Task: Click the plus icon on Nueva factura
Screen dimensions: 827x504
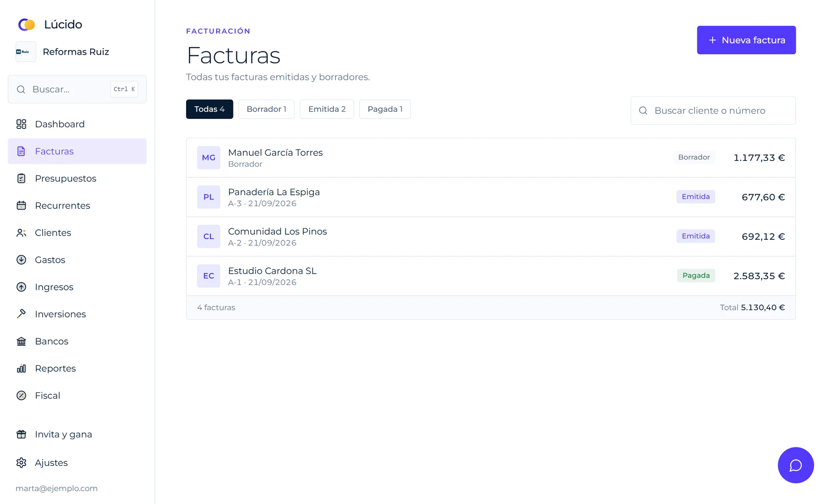Action: tap(712, 40)
